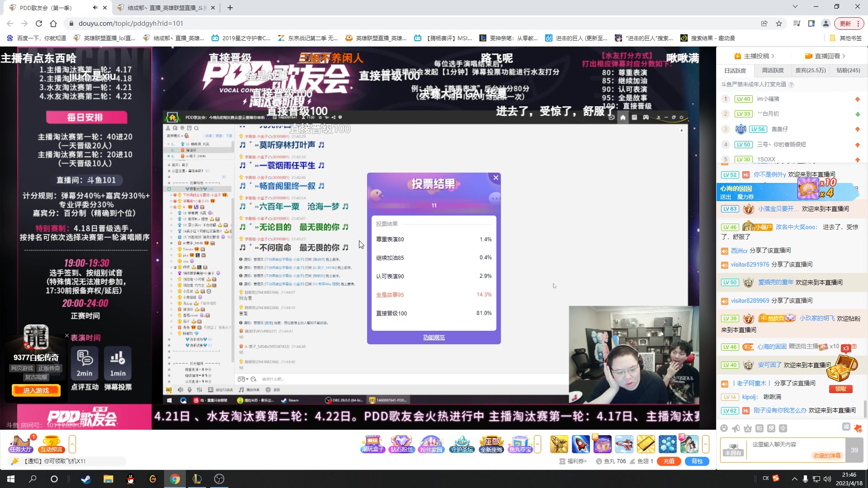The image size is (868, 488).
Task: Open the 钻石粉丝 diamond fans icon
Action: coord(402,444)
